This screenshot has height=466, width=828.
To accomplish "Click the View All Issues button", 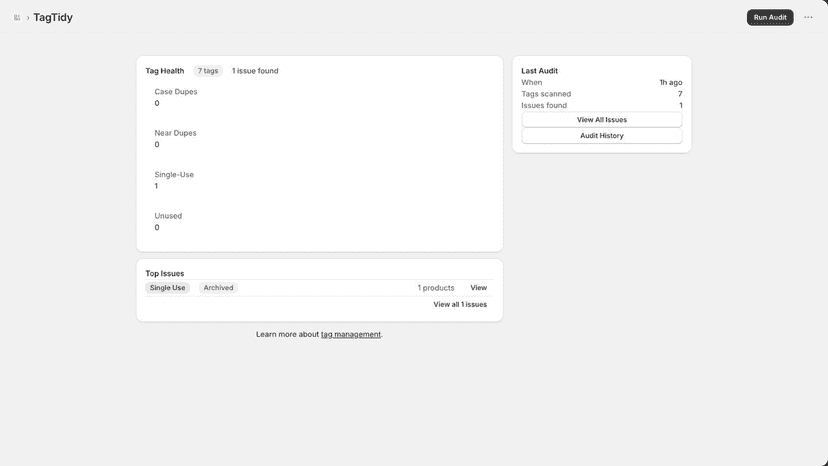I will pyautogui.click(x=601, y=120).
